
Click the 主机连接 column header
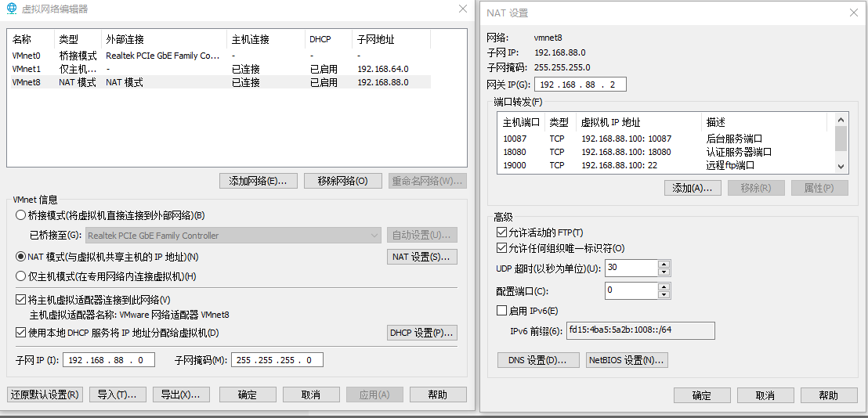pos(266,40)
